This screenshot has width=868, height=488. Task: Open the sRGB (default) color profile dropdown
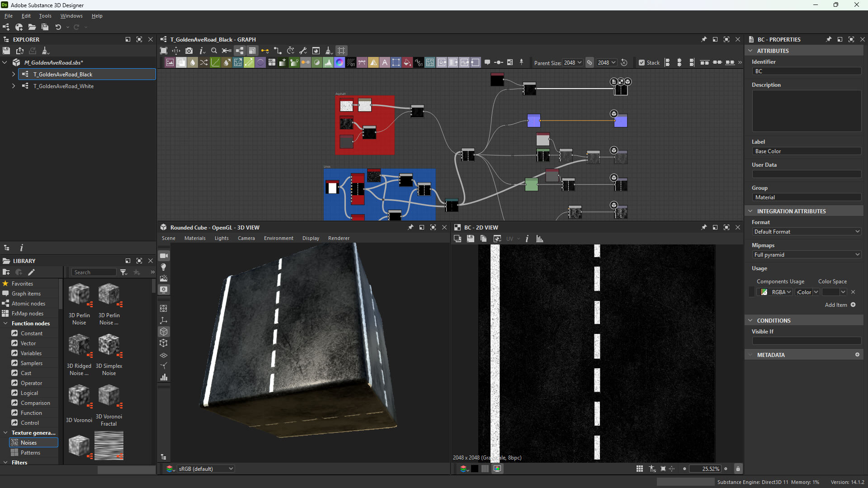(x=206, y=469)
